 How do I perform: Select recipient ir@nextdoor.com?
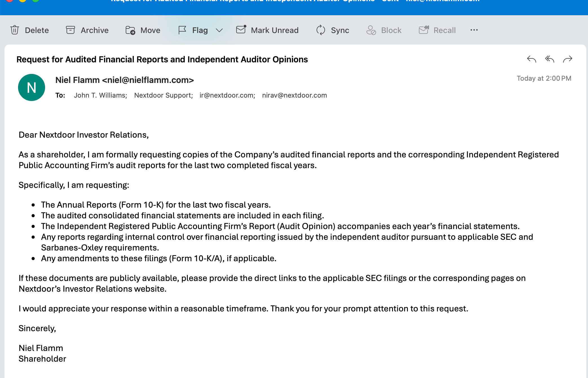(x=227, y=95)
